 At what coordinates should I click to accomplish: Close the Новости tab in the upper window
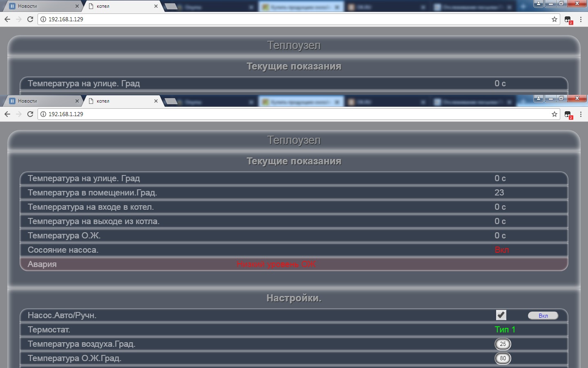(77, 6)
